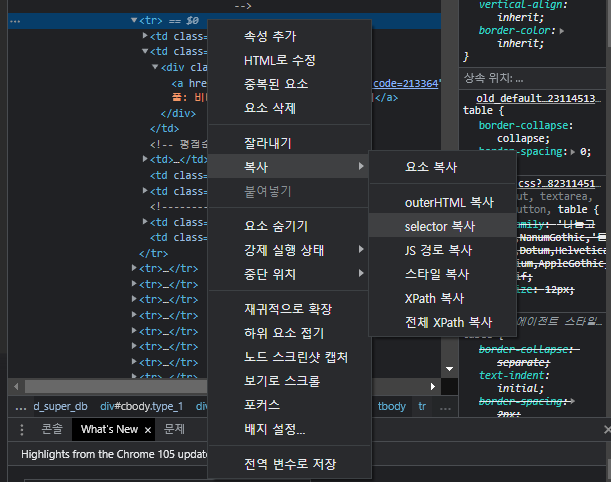611x482 pixels.
Task: Choose 'XPath 복사' submenu item
Action: click(x=442, y=298)
